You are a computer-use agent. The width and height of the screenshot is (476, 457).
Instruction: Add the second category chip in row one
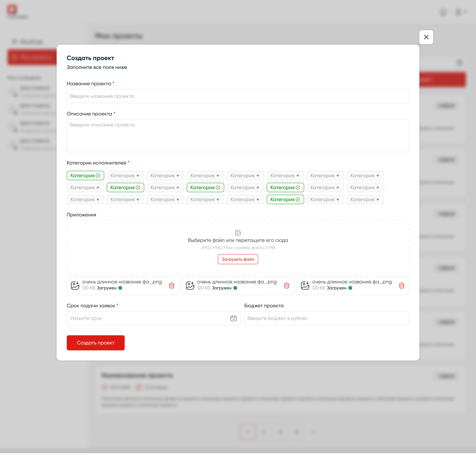pyautogui.click(x=125, y=175)
